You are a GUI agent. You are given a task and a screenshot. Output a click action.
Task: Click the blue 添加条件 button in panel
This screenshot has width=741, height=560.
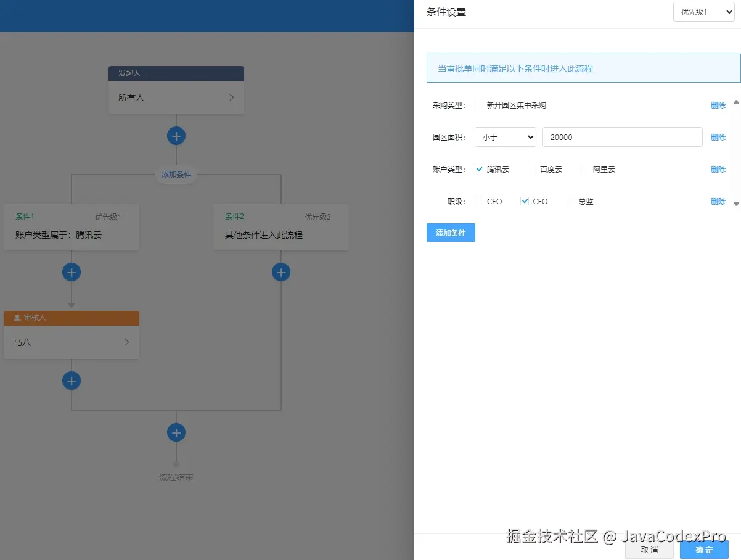coord(451,233)
